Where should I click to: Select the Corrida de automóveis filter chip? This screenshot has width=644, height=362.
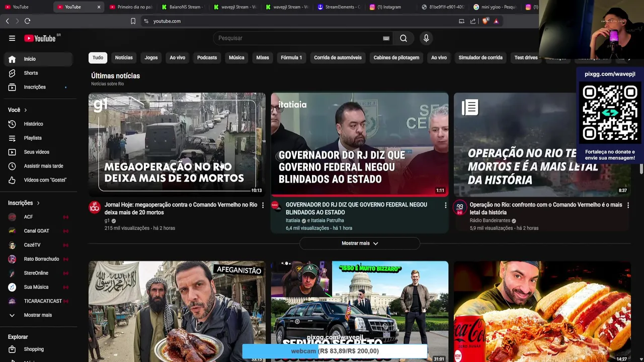coord(338,58)
